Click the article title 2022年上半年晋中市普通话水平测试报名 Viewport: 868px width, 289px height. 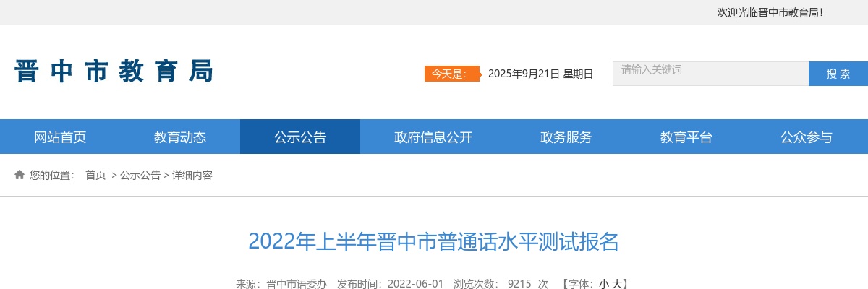(x=434, y=241)
